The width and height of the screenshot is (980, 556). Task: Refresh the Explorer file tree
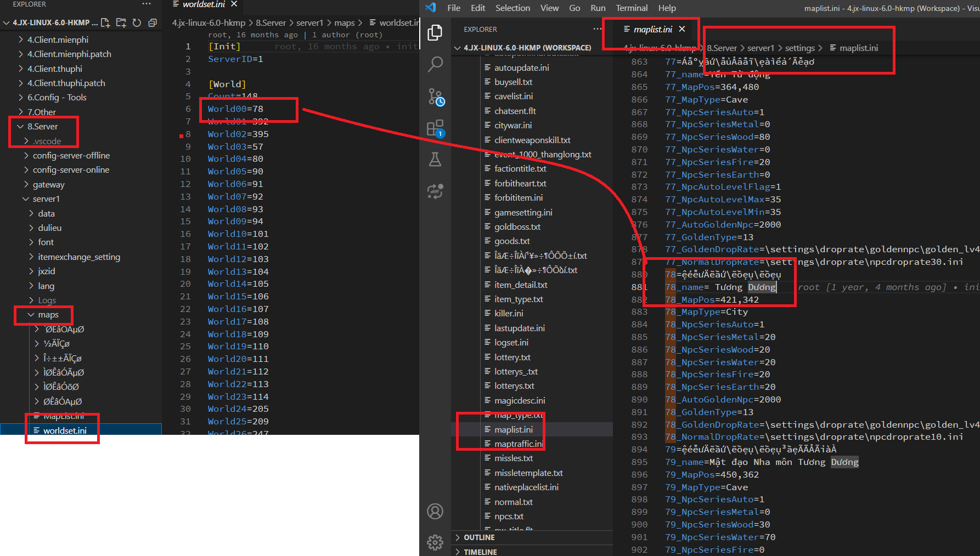point(137,23)
